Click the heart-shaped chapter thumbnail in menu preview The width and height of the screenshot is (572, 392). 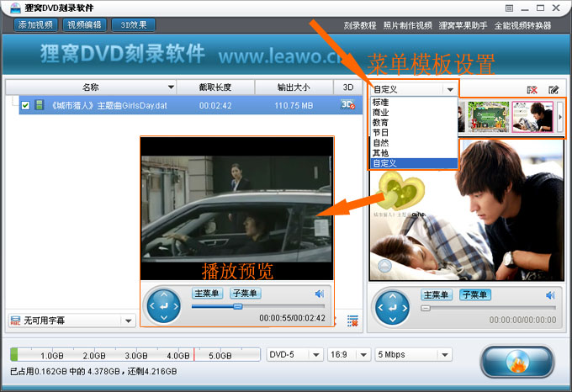pos(401,191)
